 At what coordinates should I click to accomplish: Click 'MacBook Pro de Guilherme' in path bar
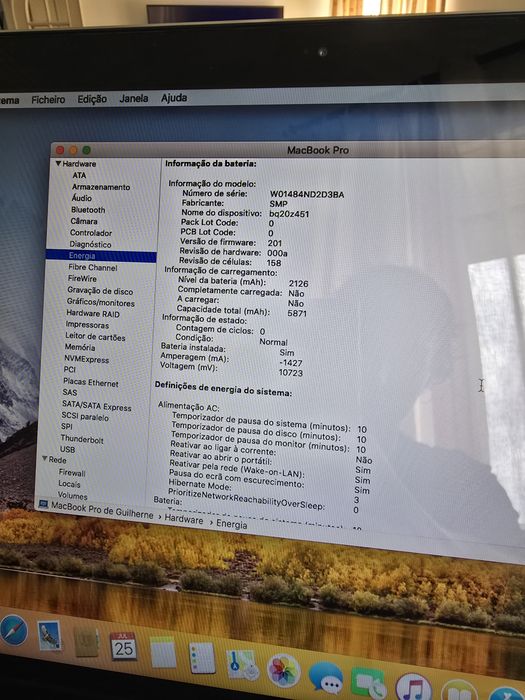click(x=102, y=510)
